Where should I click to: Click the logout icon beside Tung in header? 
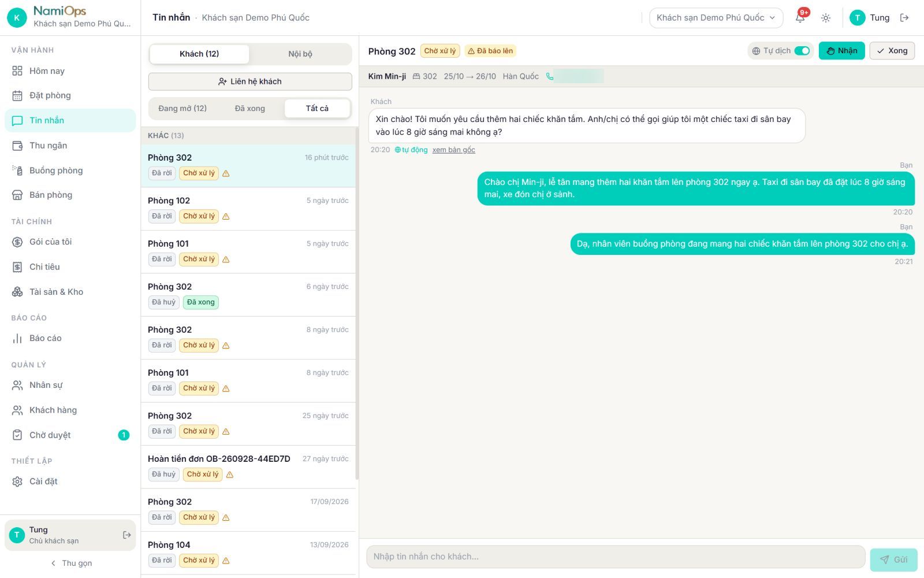click(904, 18)
